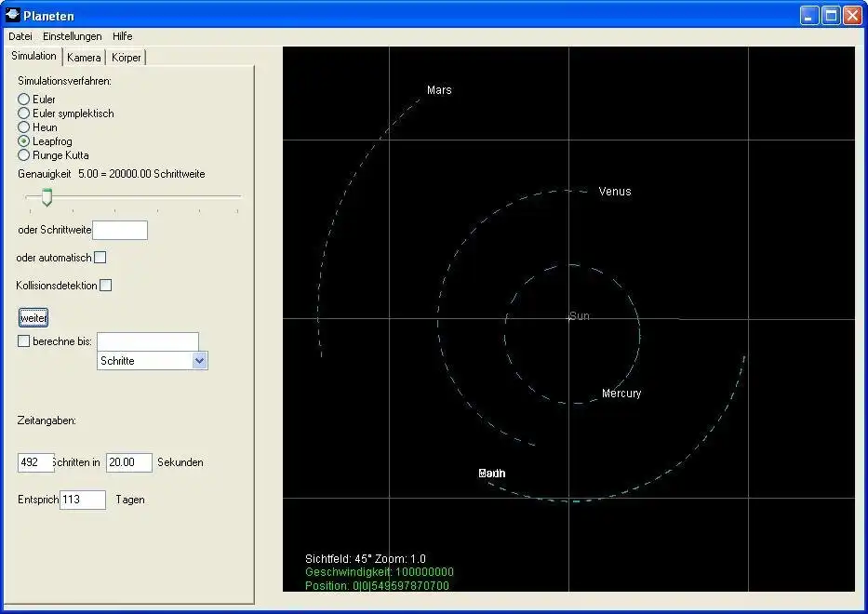Image resolution: width=868 pixels, height=614 pixels.
Task: Click the Mars label in the view
Action: (x=439, y=89)
